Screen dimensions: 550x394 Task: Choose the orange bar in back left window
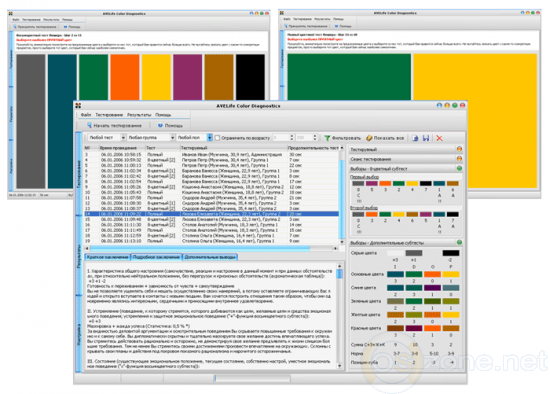(x=125, y=77)
